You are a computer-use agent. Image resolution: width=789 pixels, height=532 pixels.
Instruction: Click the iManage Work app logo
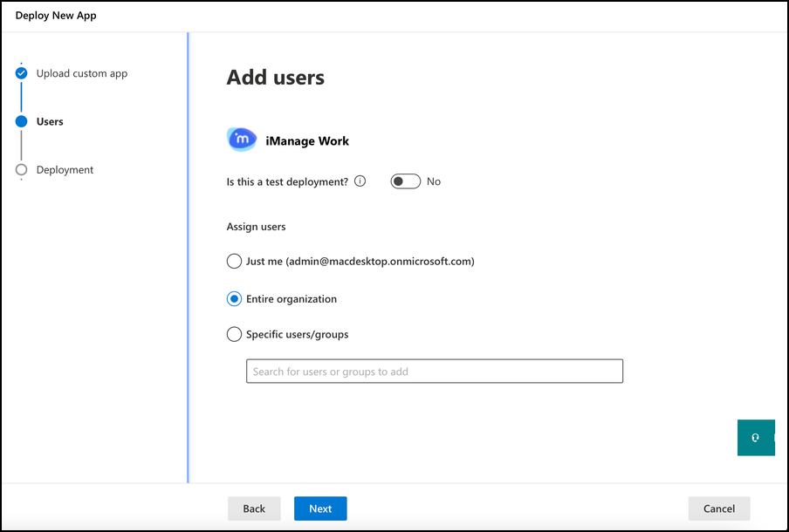coord(242,140)
